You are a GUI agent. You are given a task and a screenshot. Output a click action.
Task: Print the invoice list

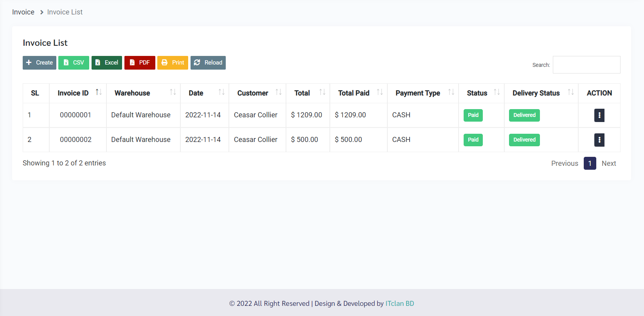(x=173, y=63)
